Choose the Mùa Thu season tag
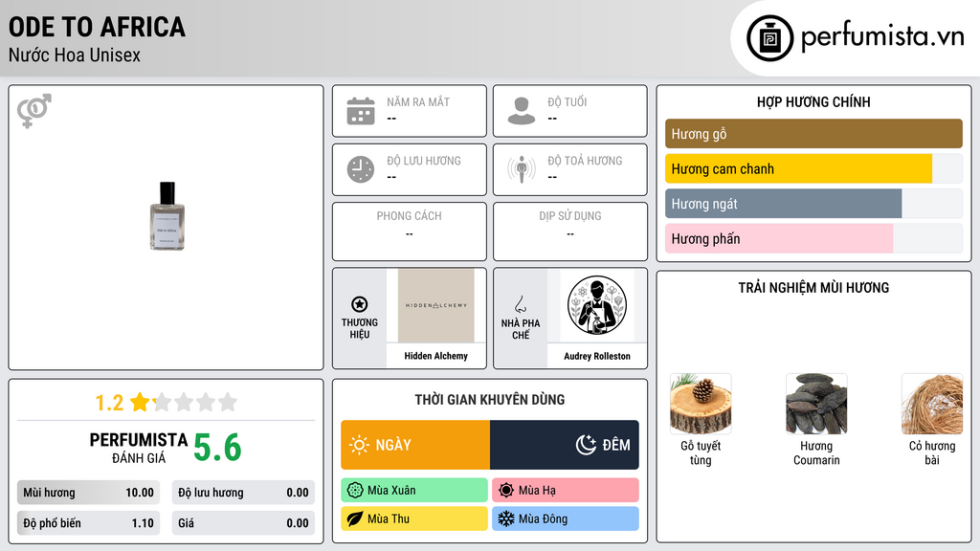Image resolution: width=980 pixels, height=551 pixels. [414, 518]
